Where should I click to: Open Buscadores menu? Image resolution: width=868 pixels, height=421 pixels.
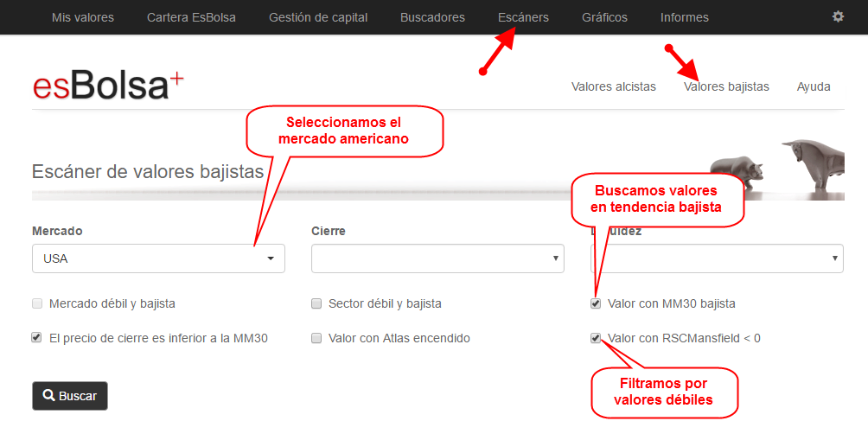tap(432, 17)
